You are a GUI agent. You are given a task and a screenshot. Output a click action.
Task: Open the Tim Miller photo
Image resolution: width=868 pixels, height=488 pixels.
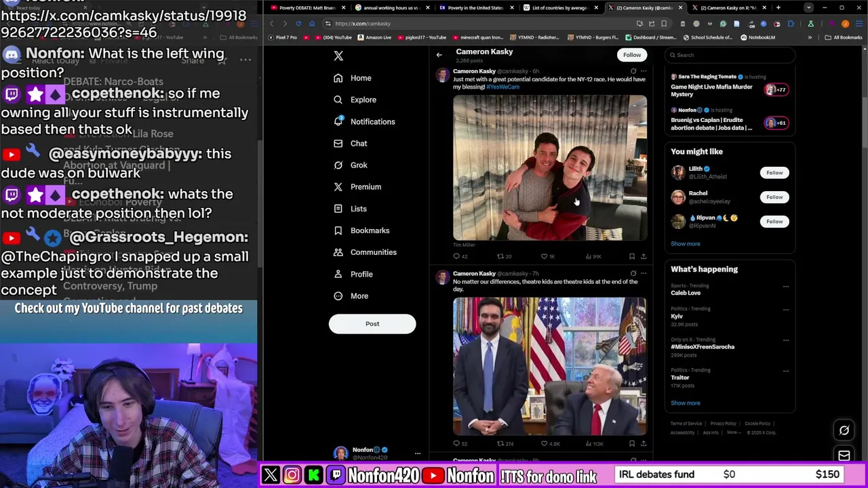(x=550, y=167)
